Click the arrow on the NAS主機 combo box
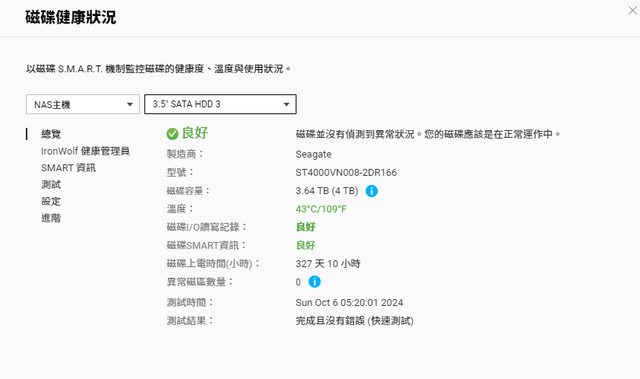The height and width of the screenshot is (379, 640). 130,104
